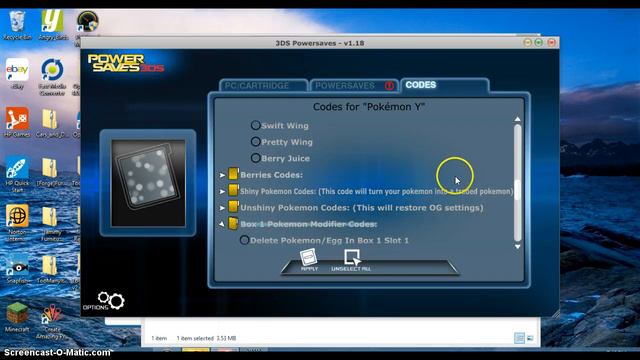640x360 pixels.
Task: Click the Unselect All icon
Action: [x=351, y=260]
